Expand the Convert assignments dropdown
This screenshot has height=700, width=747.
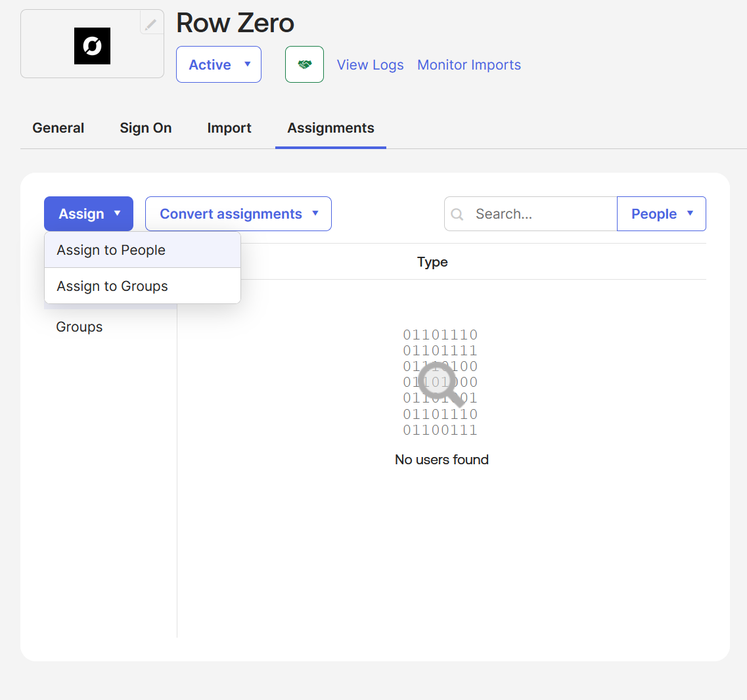(238, 214)
